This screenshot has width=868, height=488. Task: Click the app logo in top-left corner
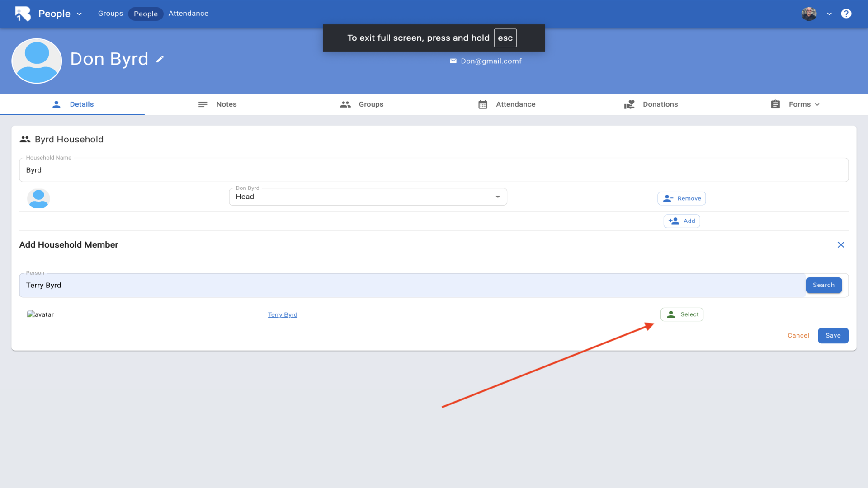pyautogui.click(x=23, y=14)
